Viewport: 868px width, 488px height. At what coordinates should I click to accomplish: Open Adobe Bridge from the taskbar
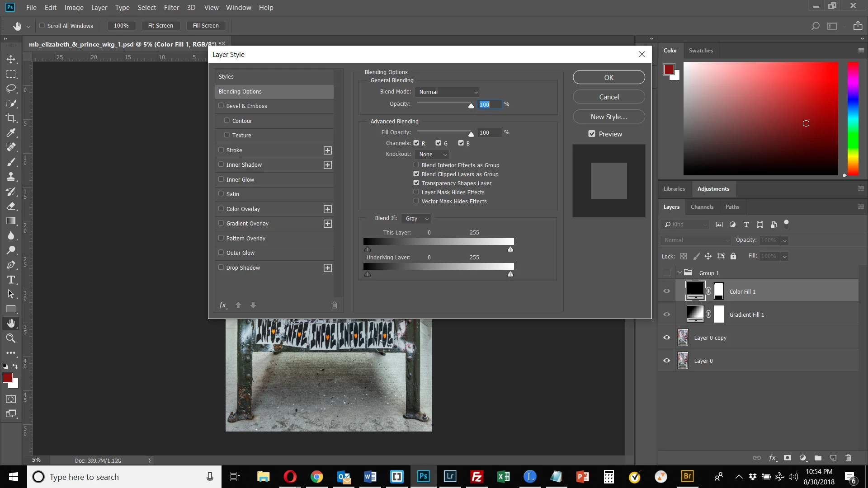[687, 476]
